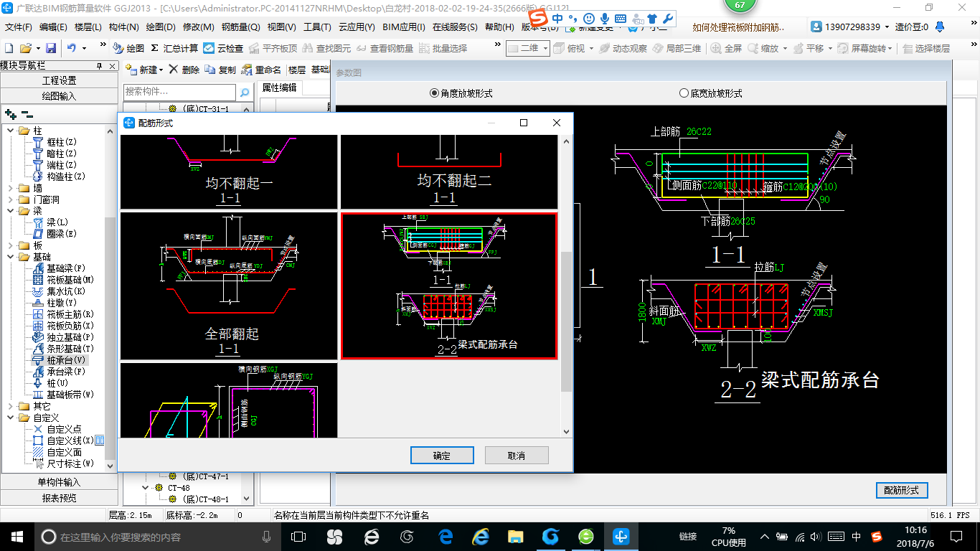980x551 pixels.
Task: Open the 新建 dropdown arrow
Action: pyautogui.click(x=161, y=70)
